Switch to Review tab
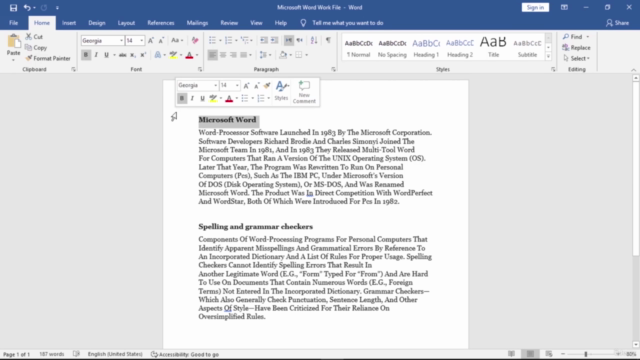 click(x=229, y=23)
